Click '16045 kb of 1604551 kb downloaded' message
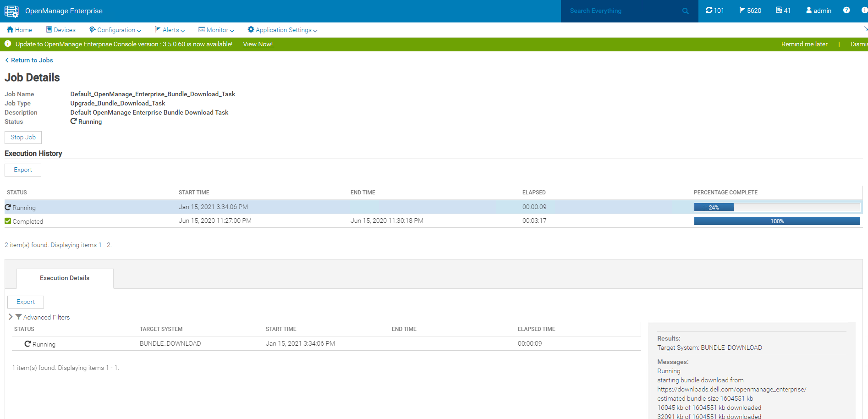 click(x=709, y=408)
